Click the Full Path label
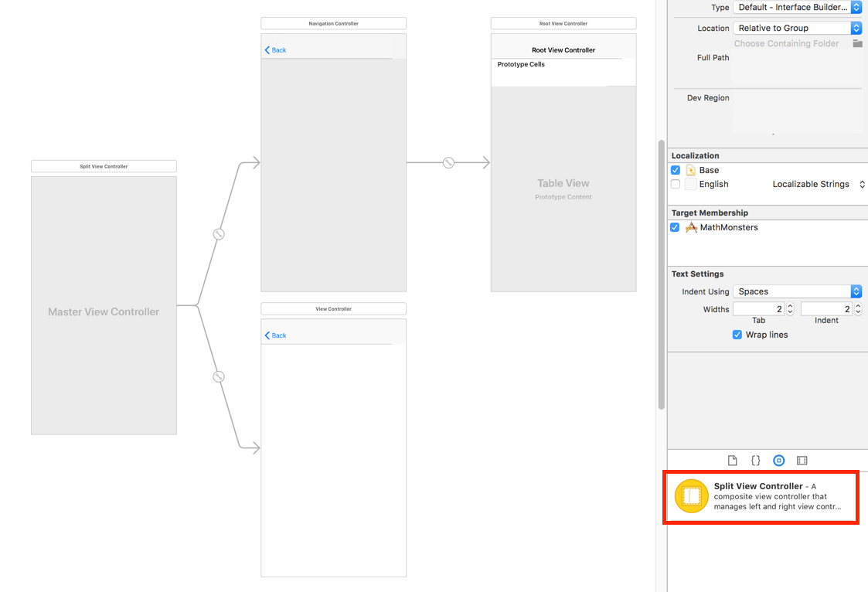Viewport: 868px width, 592px height. click(713, 57)
